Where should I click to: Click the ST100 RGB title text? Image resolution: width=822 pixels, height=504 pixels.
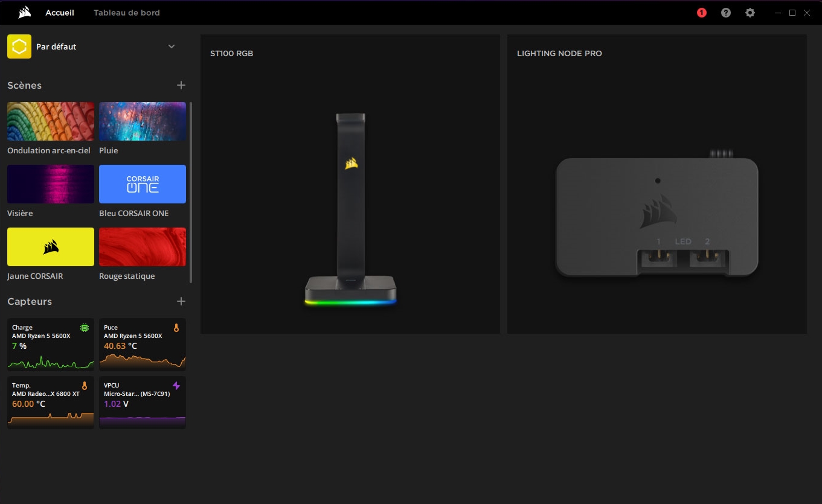coord(231,53)
